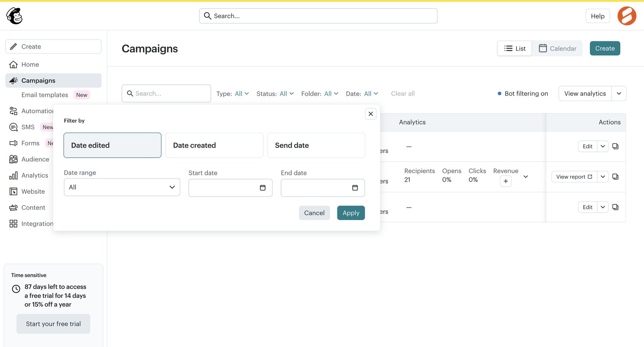The height and width of the screenshot is (347, 644).
Task: Click the Apply button
Action: click(x=351, y=213)
